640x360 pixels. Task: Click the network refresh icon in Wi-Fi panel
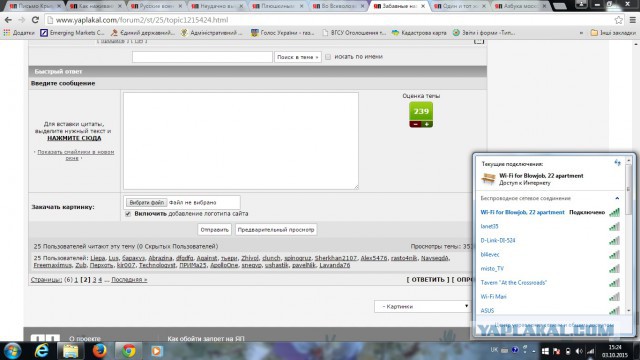pyautogui.click(x=617, y=163)
